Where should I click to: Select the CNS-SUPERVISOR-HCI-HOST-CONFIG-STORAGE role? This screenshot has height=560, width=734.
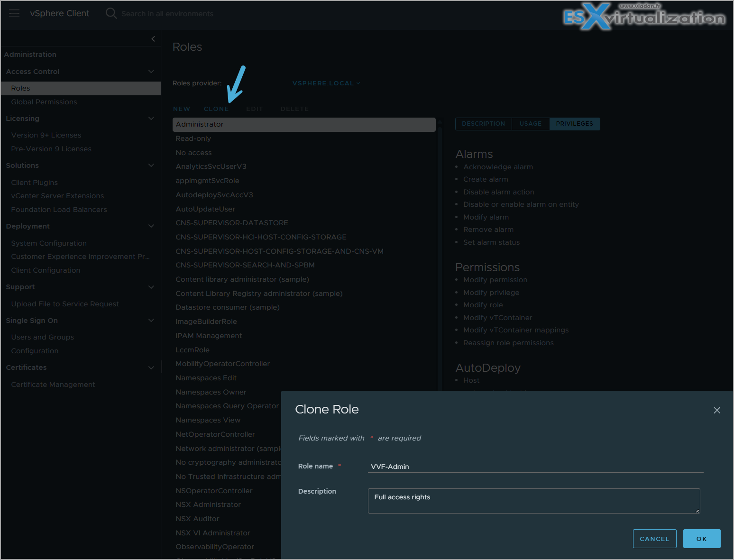tap(261, 237)
